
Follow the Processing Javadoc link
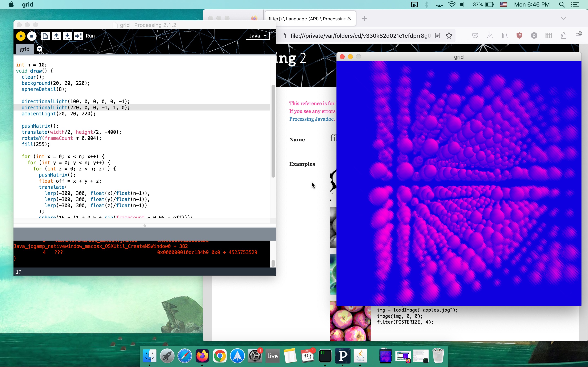312,119
